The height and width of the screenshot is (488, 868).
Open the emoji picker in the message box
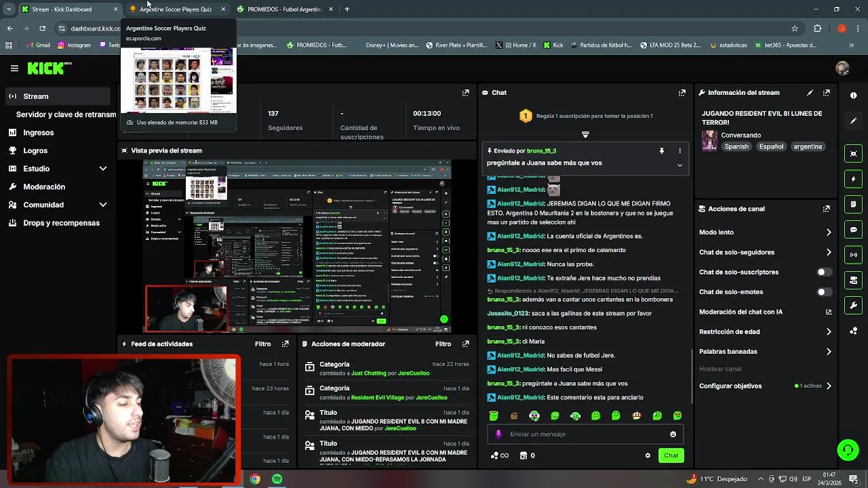[673, 434]
